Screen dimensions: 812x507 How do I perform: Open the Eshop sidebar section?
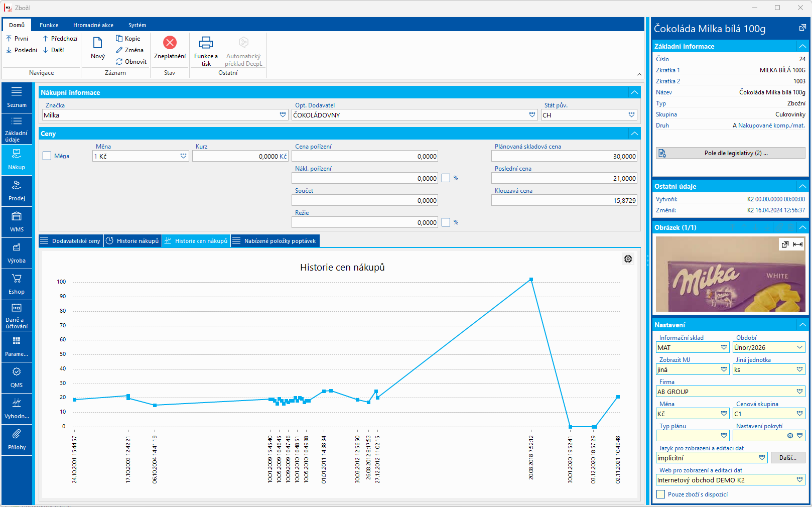pos(17,284)
